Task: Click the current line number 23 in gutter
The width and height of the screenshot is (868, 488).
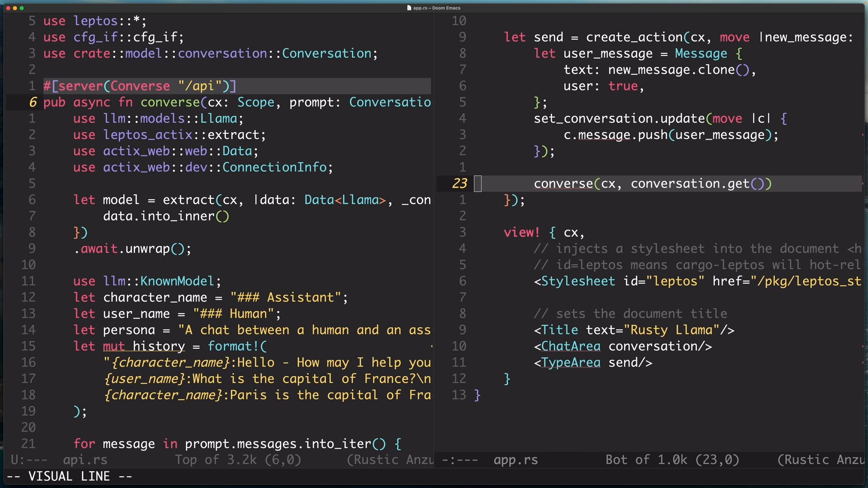Action: tap(459, 184)
